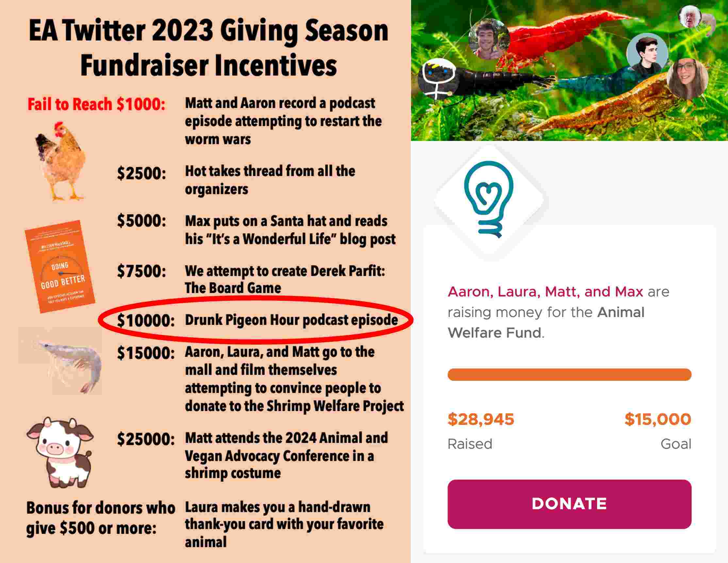
Task: Open the Aaron, Laura, Matt, and Max link
Action: 545,292
